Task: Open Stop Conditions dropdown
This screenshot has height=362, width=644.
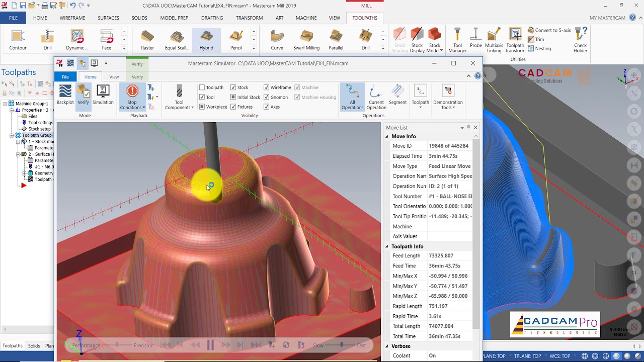Action: [x=132, y=105]
